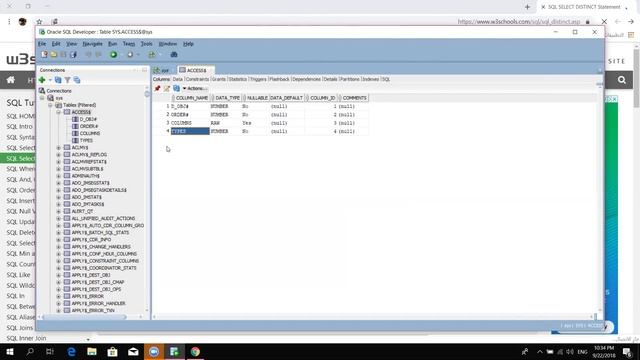Click the COLUMN_NAME column header
This screenshot has width=640, height=360.
pos(191,98)
